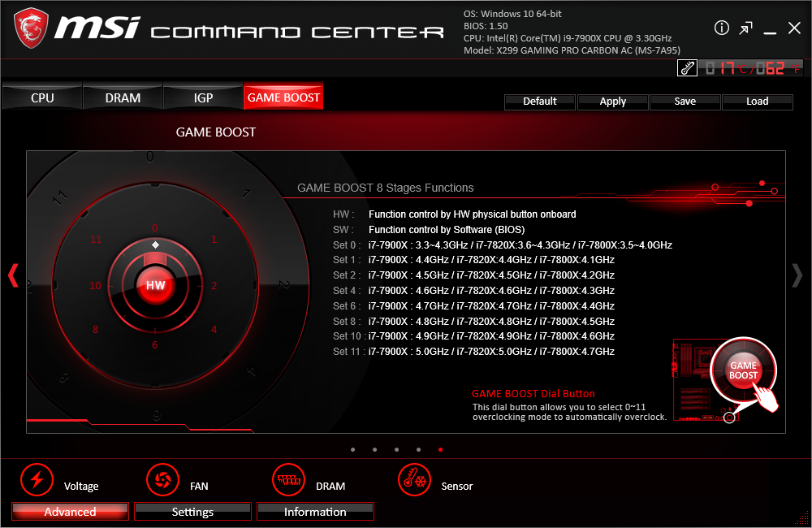
Task: Click the Set 0 frequency row
Action: click(x=503, y=245)
